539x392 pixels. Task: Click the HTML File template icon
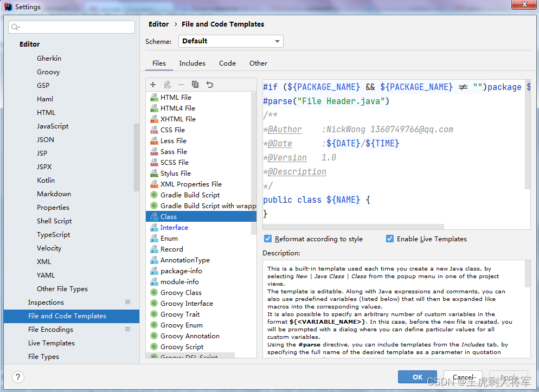(x=154, y=98)
